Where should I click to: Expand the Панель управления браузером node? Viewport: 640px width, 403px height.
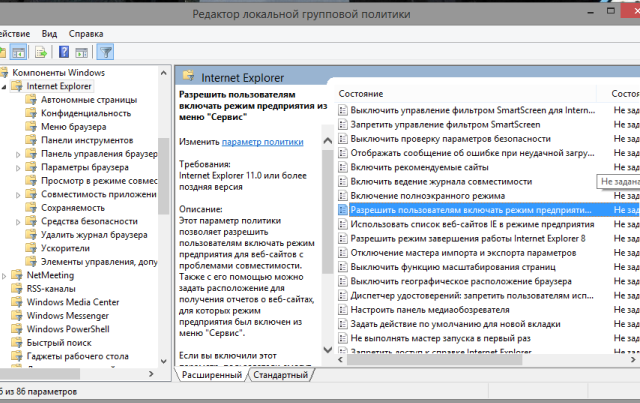click(18, 154)
